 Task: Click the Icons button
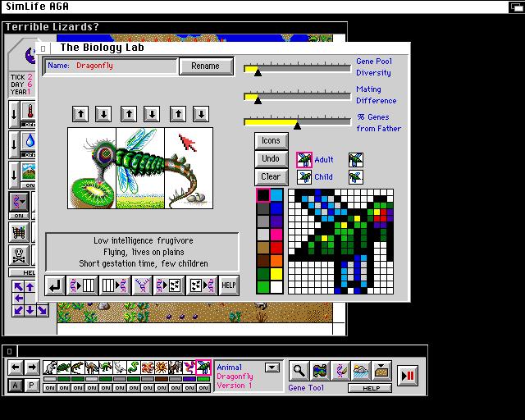[271, 140]
